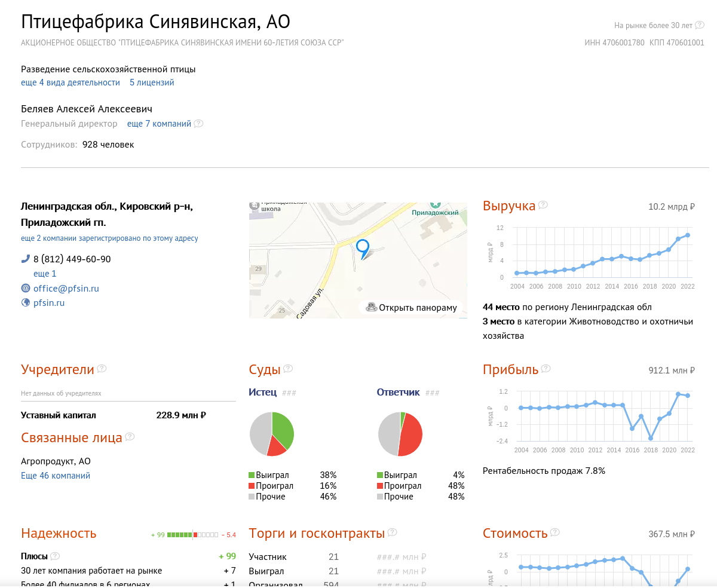
Task: Click help icon next to Суды heading
Action: [288, 369]
